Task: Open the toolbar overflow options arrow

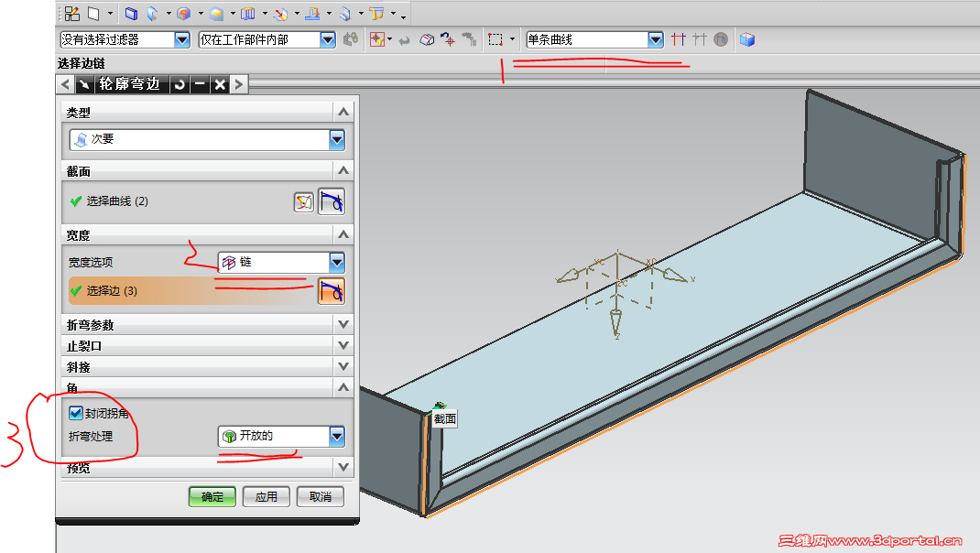Action: pyautogui.click(x=403, y=16)
